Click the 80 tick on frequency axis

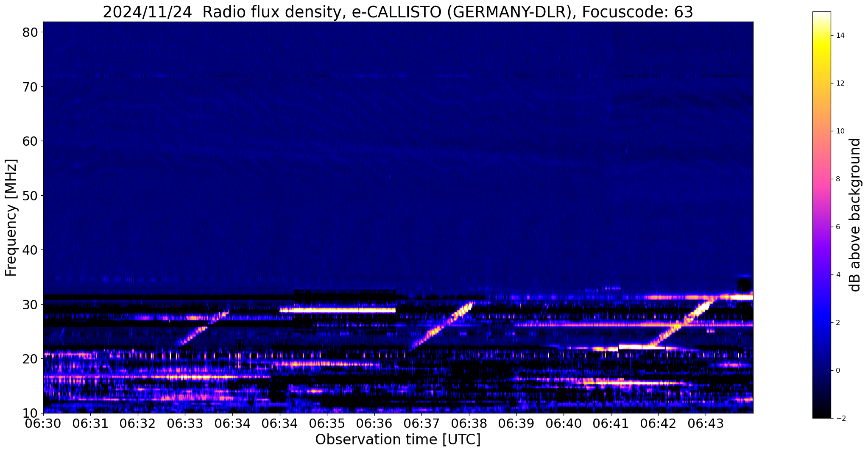point(31,32)
